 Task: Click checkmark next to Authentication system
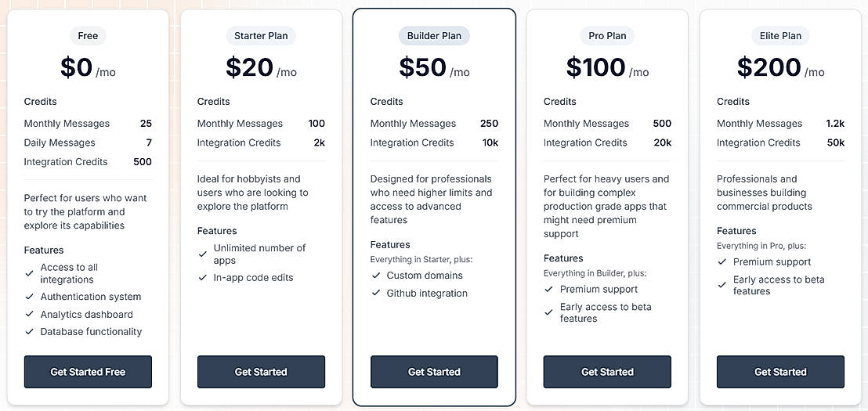(29, 297)
